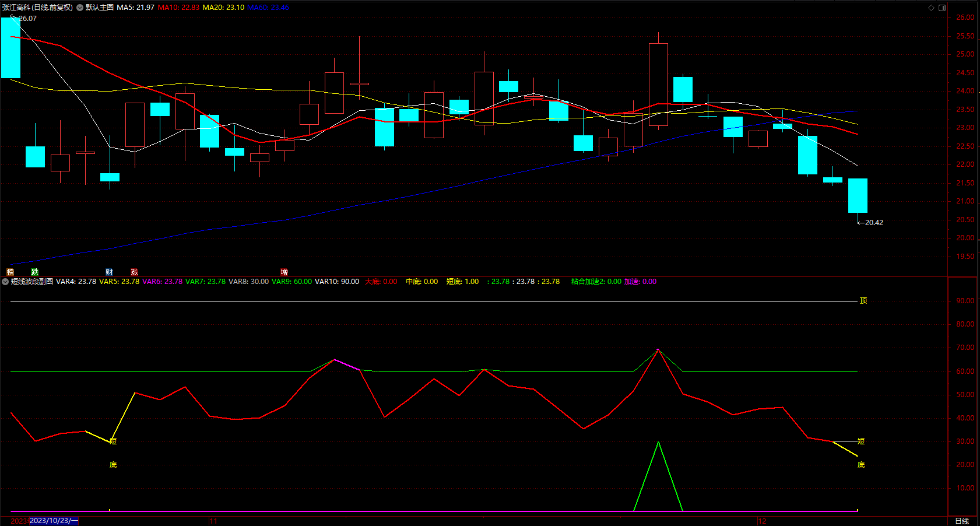Click the green 跌 event marker icon
The height and width of the screenshot is (526, 980).
(x=35, y=272)
